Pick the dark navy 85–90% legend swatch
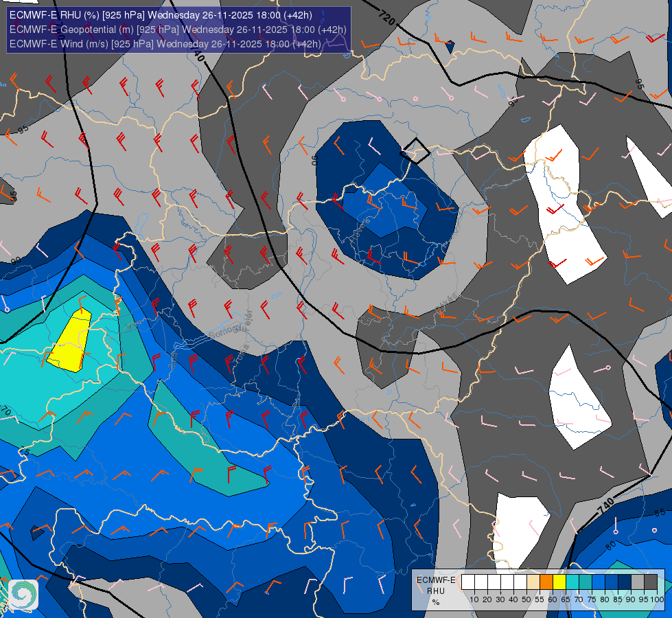The width and height of the screenshot is (672, 618). 625,582
